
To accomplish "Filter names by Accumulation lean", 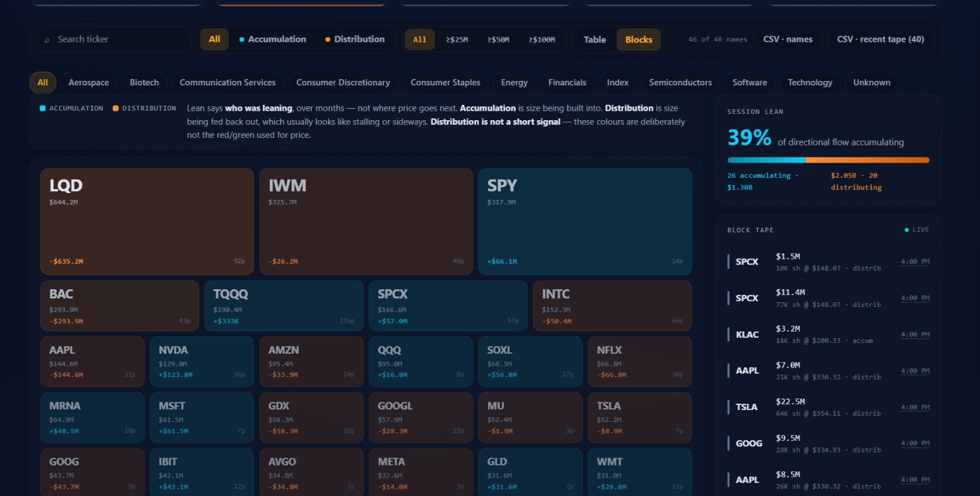I will (x=273, y=39).
